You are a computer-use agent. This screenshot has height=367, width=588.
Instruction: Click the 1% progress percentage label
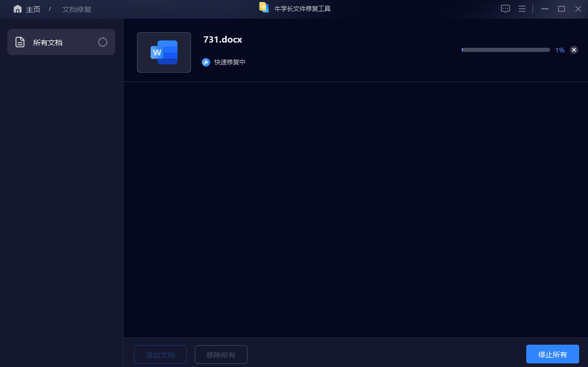click(560, 50)
